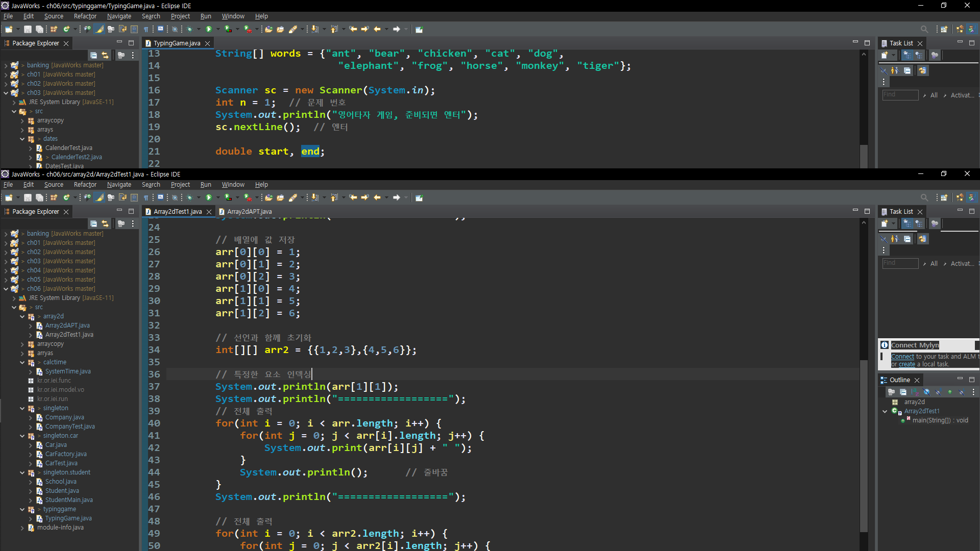Click the Connect link in Connect Mylyn
This screenshot has height=551, width=980.
[x=902, y=357]
